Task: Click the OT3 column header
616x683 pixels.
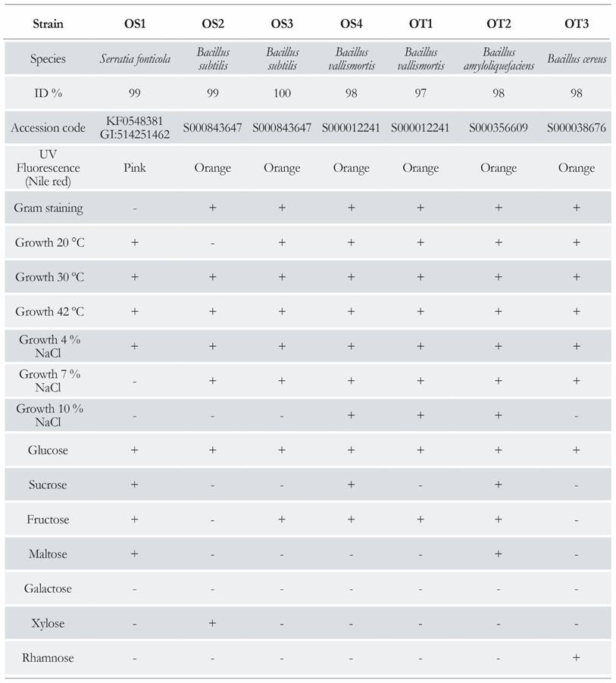Action: point(577,23)
